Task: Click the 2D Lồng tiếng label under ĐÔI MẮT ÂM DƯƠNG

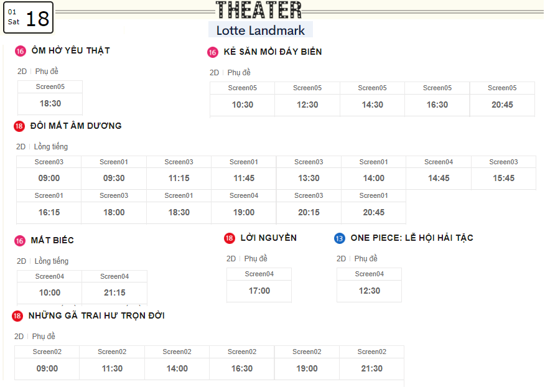Action: point(42,147)
